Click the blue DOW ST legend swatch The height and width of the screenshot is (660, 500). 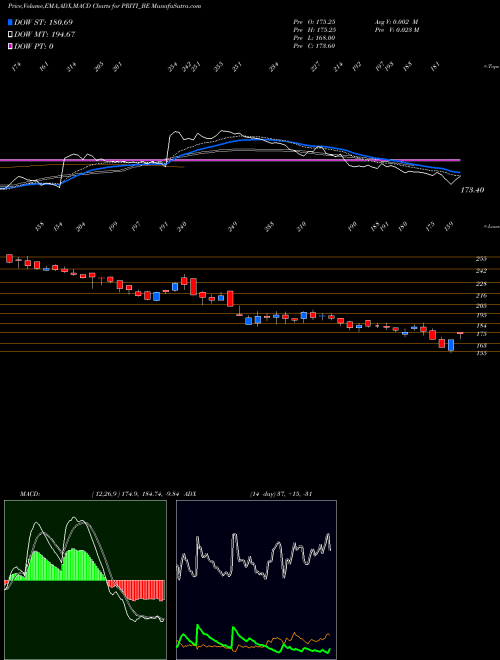10,22
